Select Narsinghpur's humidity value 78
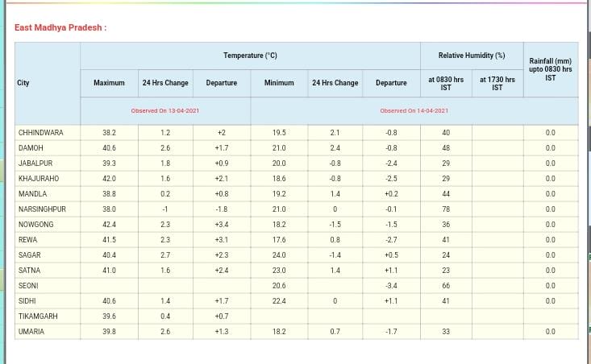Image resolution: width=591 pixels, height=364 pixels. coord(445,209)
